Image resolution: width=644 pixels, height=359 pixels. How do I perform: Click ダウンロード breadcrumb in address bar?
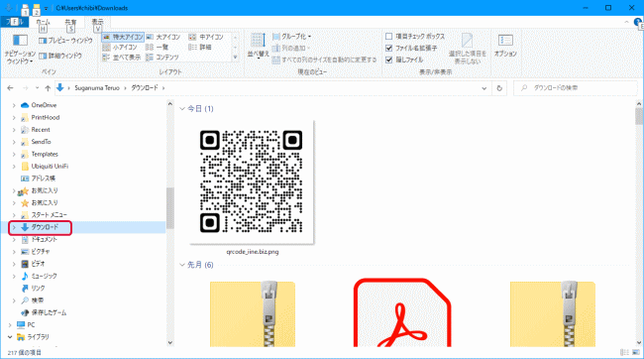pyautogui.click(x=145, y=88)
